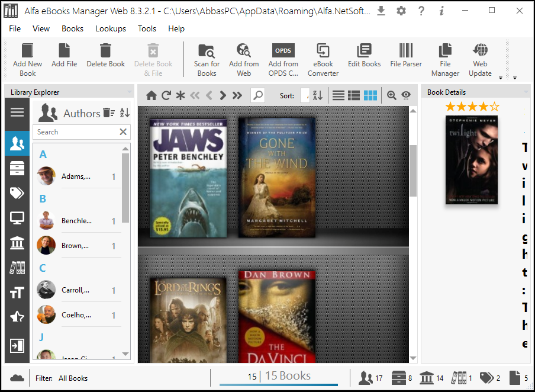Set rating with the fifth star

coord(494,107)
